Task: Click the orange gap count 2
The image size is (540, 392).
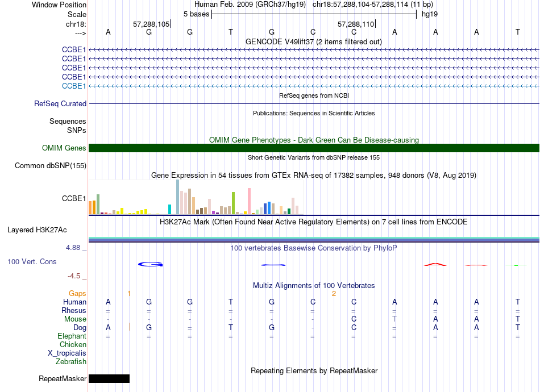Action: 334,294
